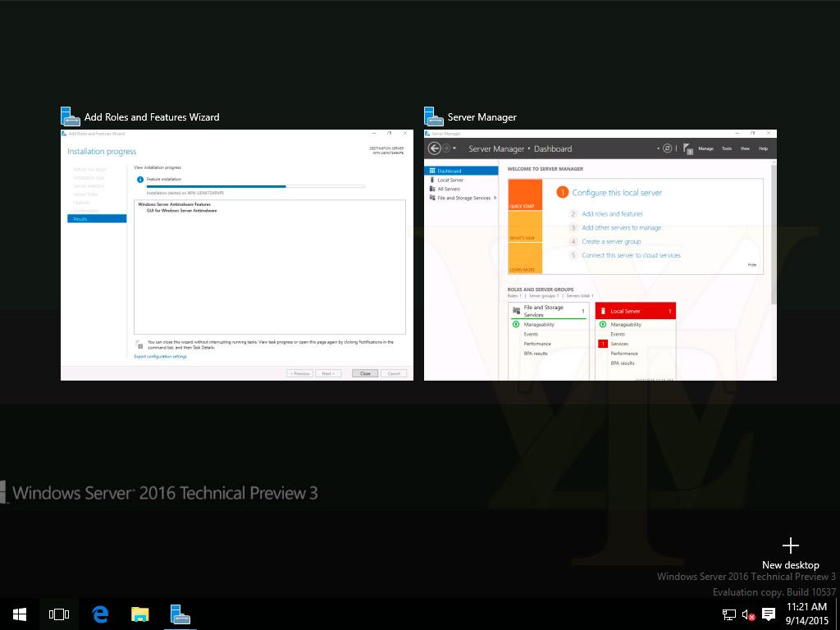Open the Action Center notifications icon
Image resolution: width=840 pixels, height=630 pixels.
(x=769, y=614)
